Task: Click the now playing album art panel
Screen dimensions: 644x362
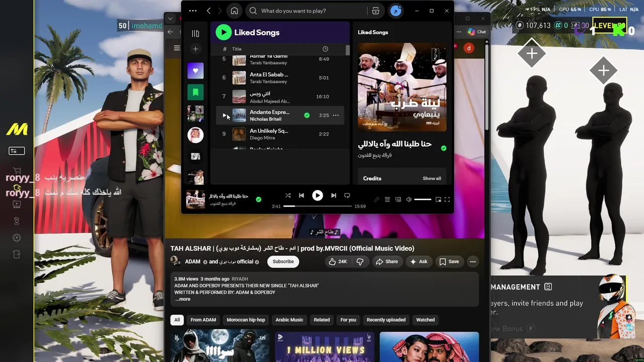Action: point(402,87)
